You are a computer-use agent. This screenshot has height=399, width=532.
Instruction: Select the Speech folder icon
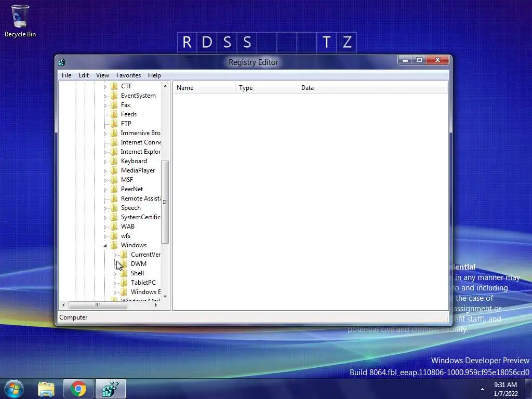click(x=114, y=208)
